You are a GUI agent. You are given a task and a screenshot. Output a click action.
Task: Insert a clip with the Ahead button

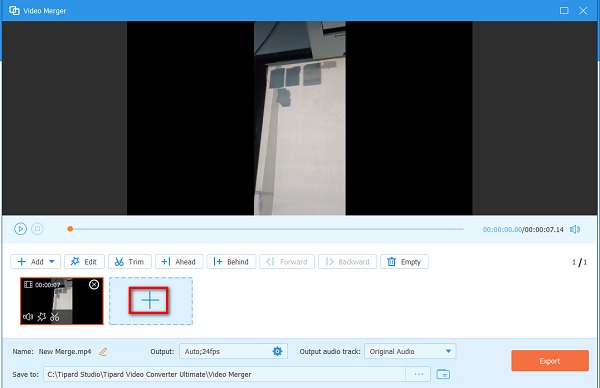179,262
